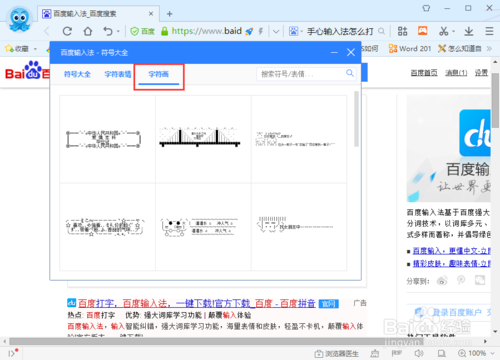Click the last share icon beside 分享到
The height and width of the screenshot is (360, 500).
(480, 280)
